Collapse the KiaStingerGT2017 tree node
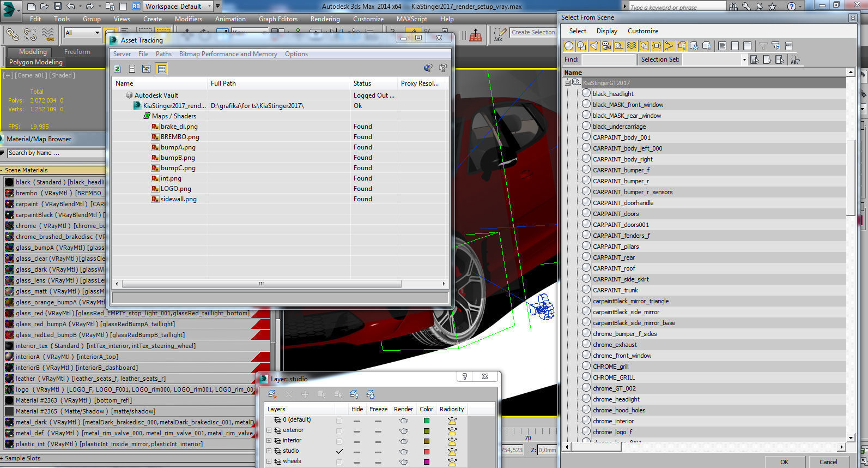Viewport: 868px width, 468px height. coord(567,83)
